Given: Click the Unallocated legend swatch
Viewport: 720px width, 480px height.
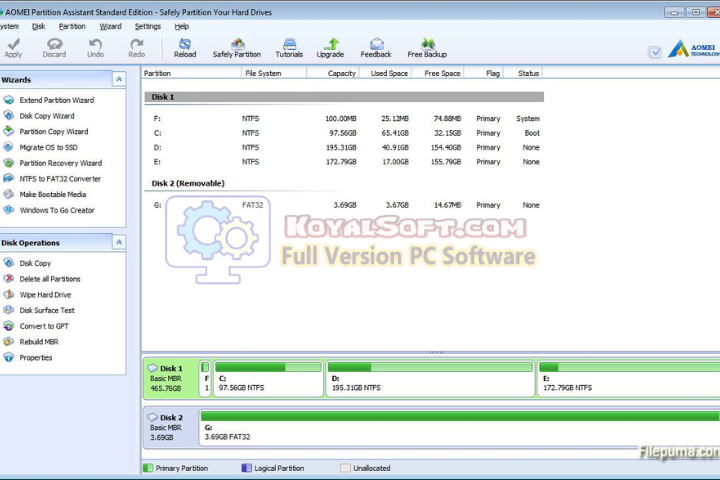Looking at the screenshot, I should [x=345, y=468].
